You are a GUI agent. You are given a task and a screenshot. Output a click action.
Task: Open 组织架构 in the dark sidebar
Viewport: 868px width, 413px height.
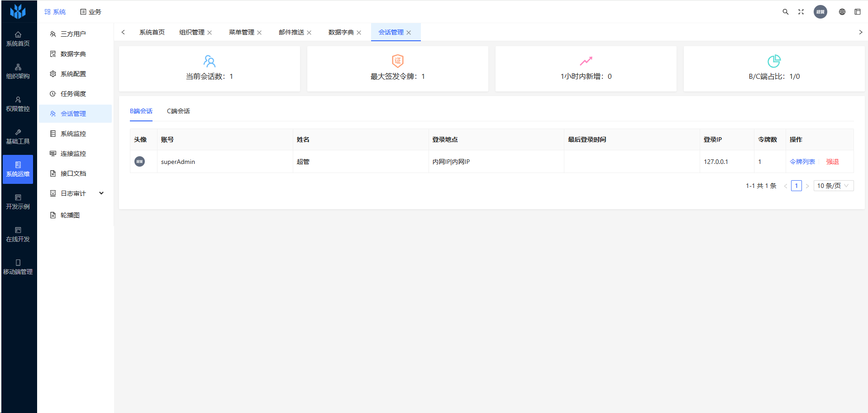[x=18, y=72]
